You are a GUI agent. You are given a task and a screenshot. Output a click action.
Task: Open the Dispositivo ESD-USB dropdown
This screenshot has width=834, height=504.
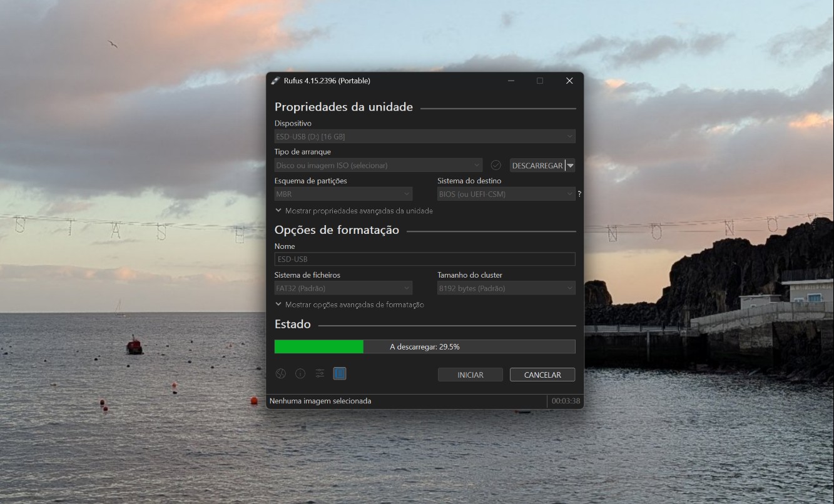coord(425,136)
